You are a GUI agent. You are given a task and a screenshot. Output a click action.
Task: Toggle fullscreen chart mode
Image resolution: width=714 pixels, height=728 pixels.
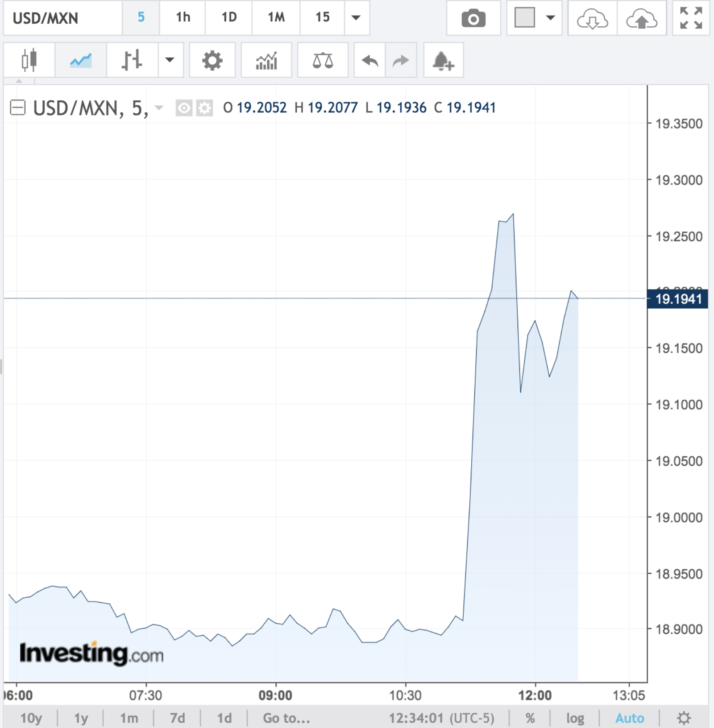(x=691, y=19)
